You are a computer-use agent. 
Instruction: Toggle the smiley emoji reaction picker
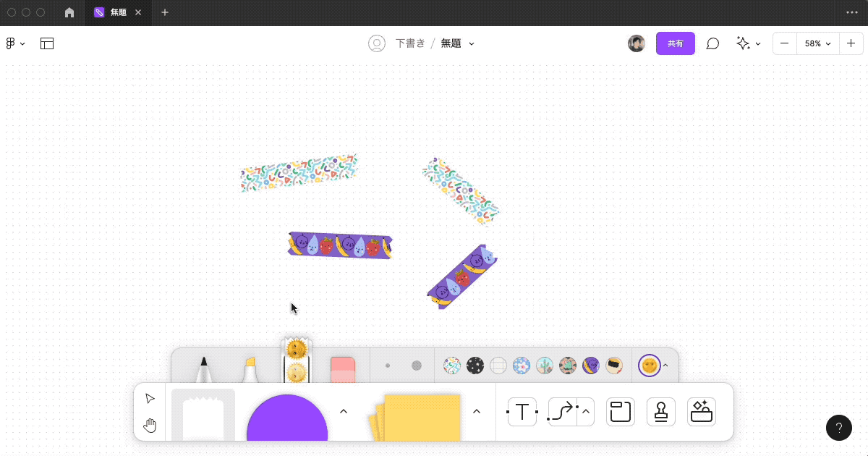coord(650,366)
